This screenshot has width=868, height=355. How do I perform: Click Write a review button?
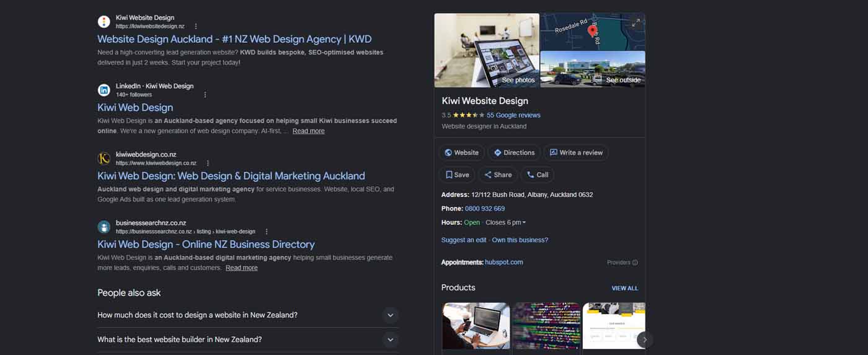coord(576,152)
